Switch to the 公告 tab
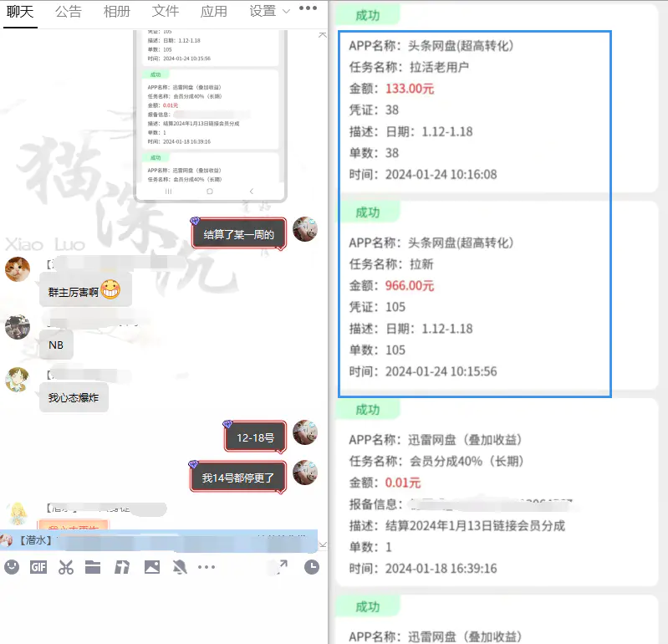Image resolution: width=668 pixels, height=644 pixels. 69,12
